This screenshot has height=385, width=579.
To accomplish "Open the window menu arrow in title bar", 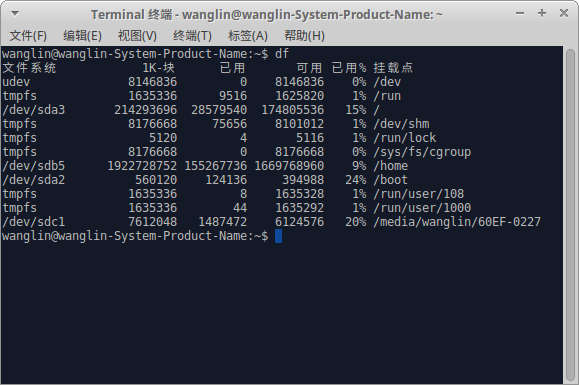I will (x=15, y=14).
